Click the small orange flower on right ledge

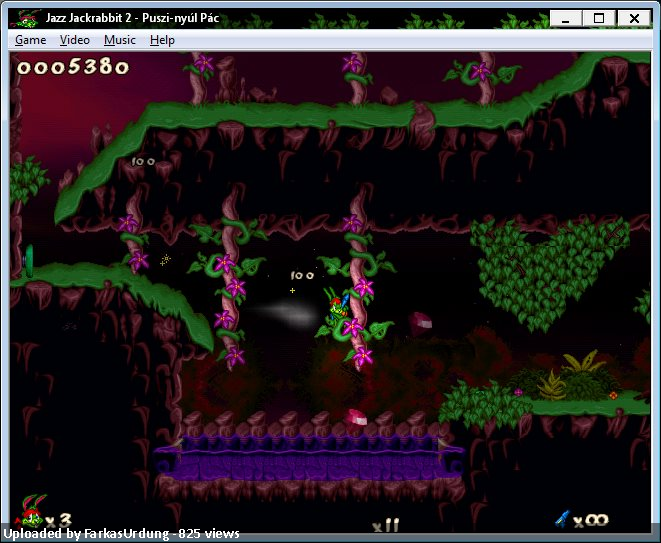click(613, 395)
